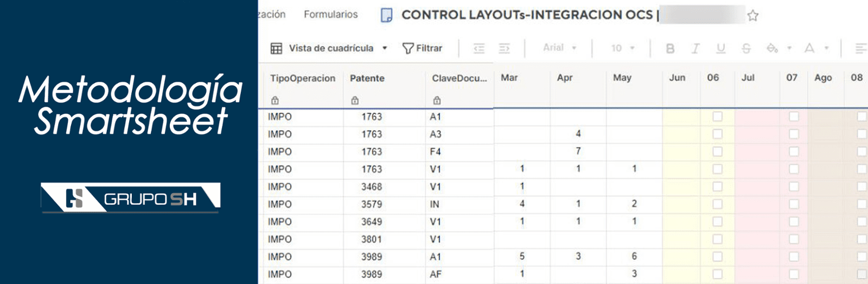The image size is (868, 284).
Task: Click the May value 2 in row 3579
Action: tap(634, 204)
